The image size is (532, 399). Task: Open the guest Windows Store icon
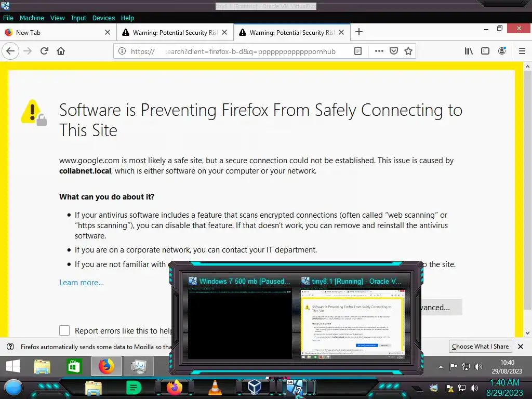click(x=74, y=366)
